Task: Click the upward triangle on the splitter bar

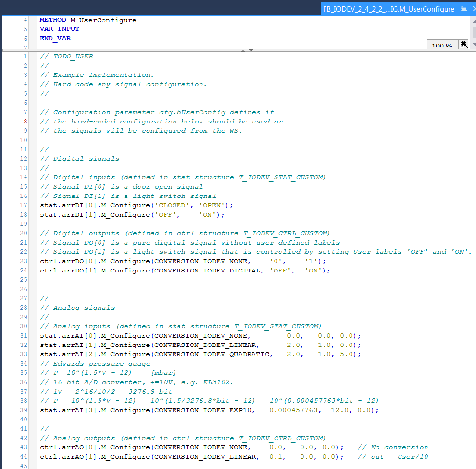Action: [x=243, y=50]
